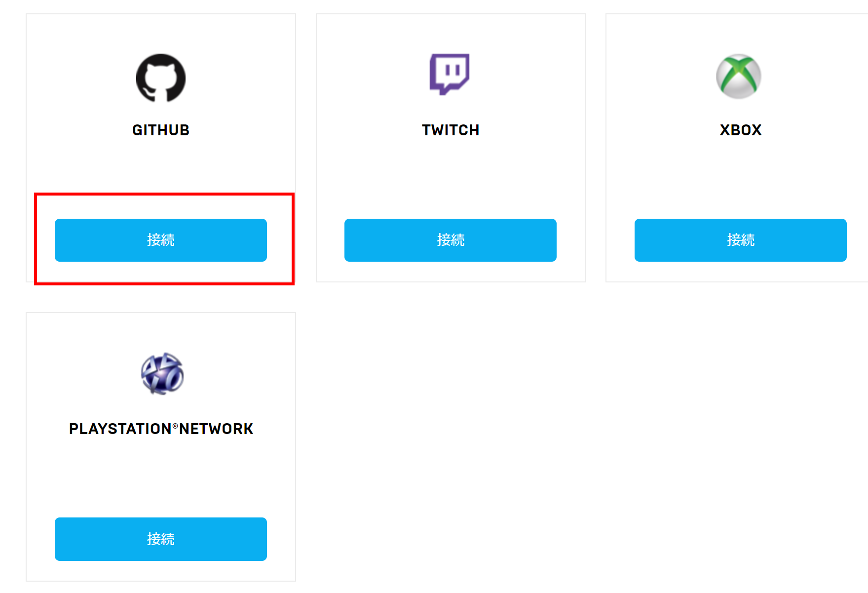
Task: Connect the GitHub account with 接続
Action: 161,240
